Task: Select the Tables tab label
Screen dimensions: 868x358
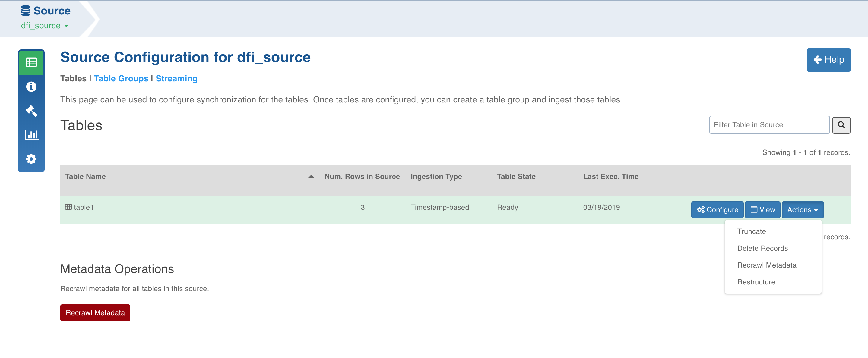Action: coord(74,78)
